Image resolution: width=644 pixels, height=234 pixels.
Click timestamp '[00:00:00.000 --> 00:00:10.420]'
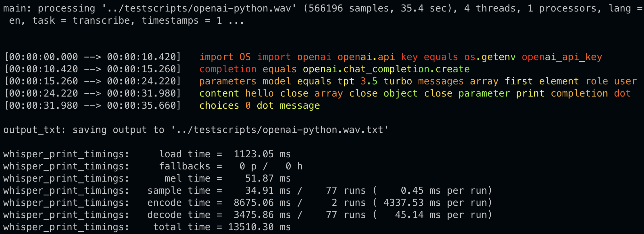93,57
